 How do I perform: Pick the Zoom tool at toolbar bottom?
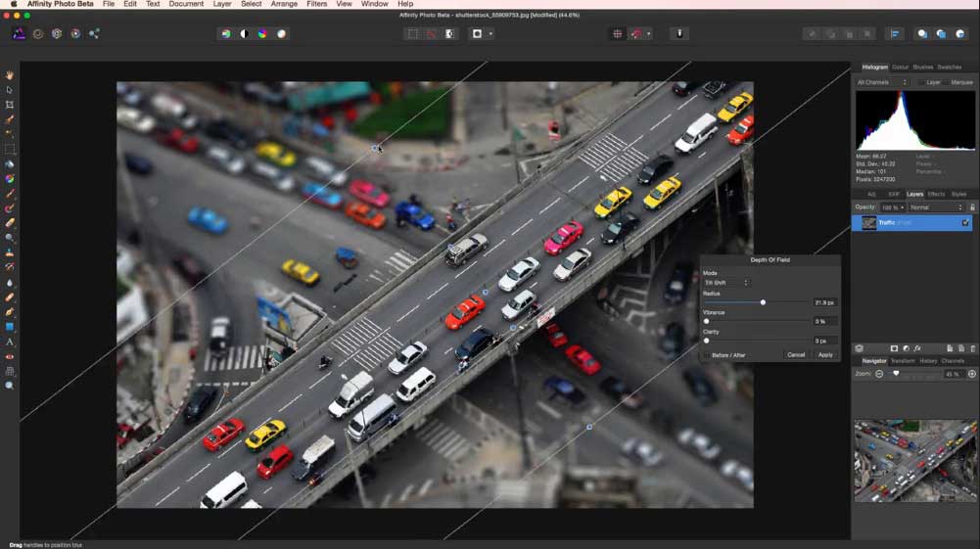pyautogui.click(x=10, y=386)
